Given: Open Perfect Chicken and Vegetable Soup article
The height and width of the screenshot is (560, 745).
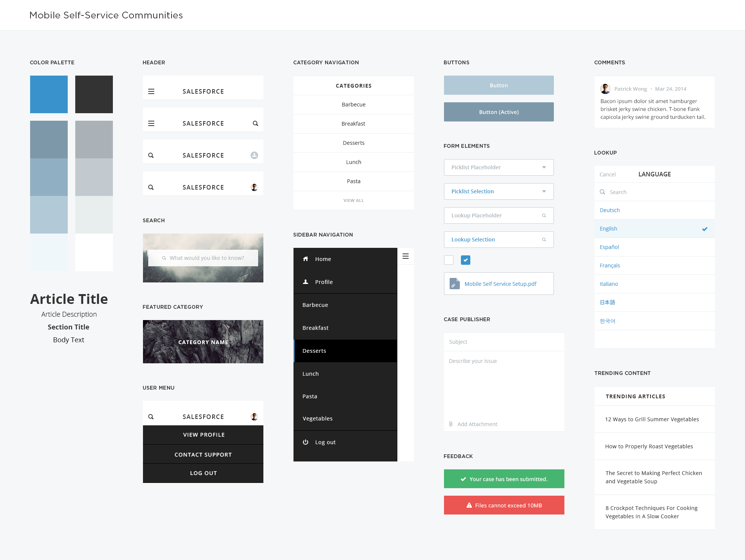Looking at the screenshot, I should (x=655, y=477).
